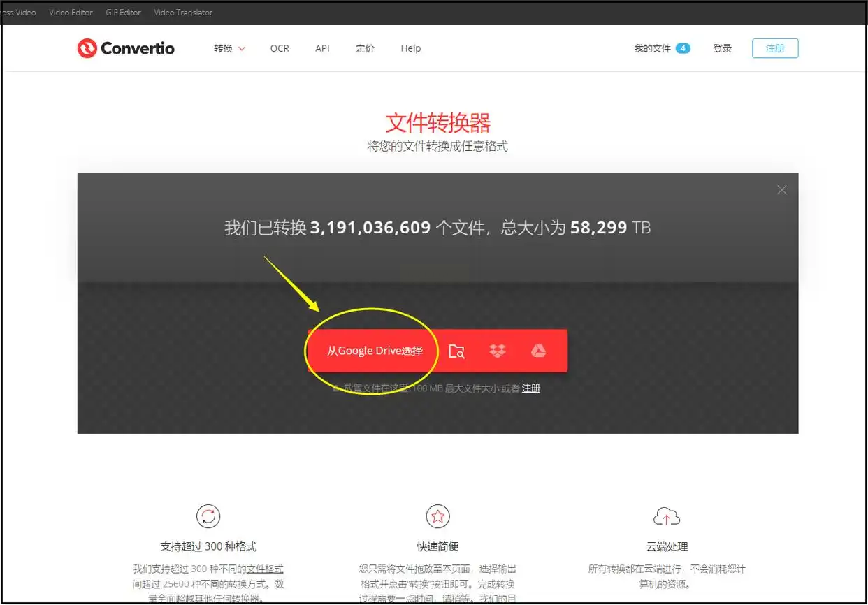Viewport: 868px width, 605px height.
Task: Open the Video Editor tab at the top
Action: pyautogui.click(x=71, y=13)
